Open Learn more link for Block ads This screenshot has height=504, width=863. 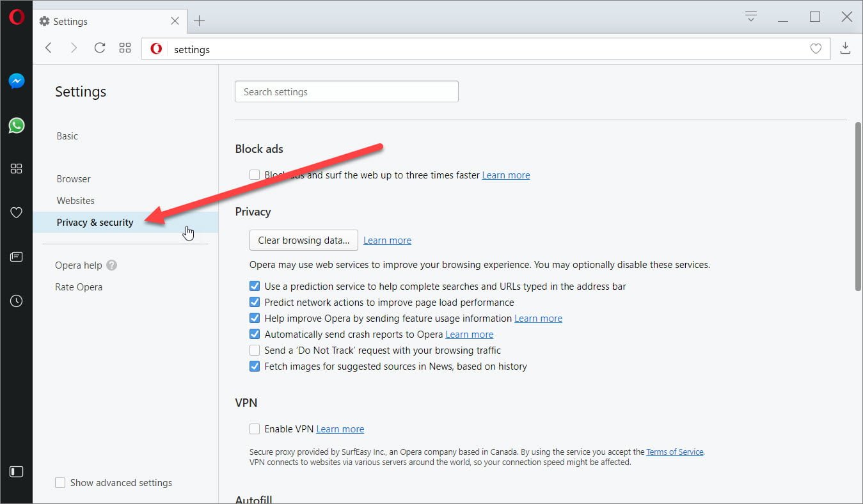(x=506, y=175)
